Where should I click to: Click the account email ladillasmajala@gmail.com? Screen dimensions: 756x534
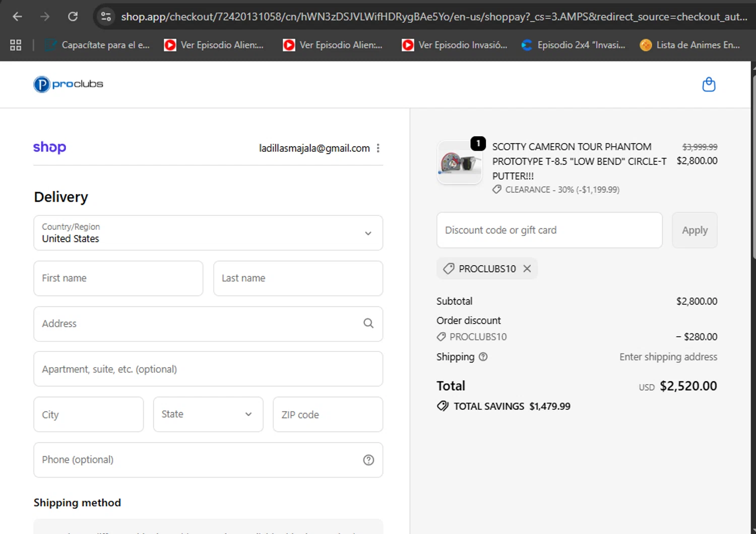314,148
